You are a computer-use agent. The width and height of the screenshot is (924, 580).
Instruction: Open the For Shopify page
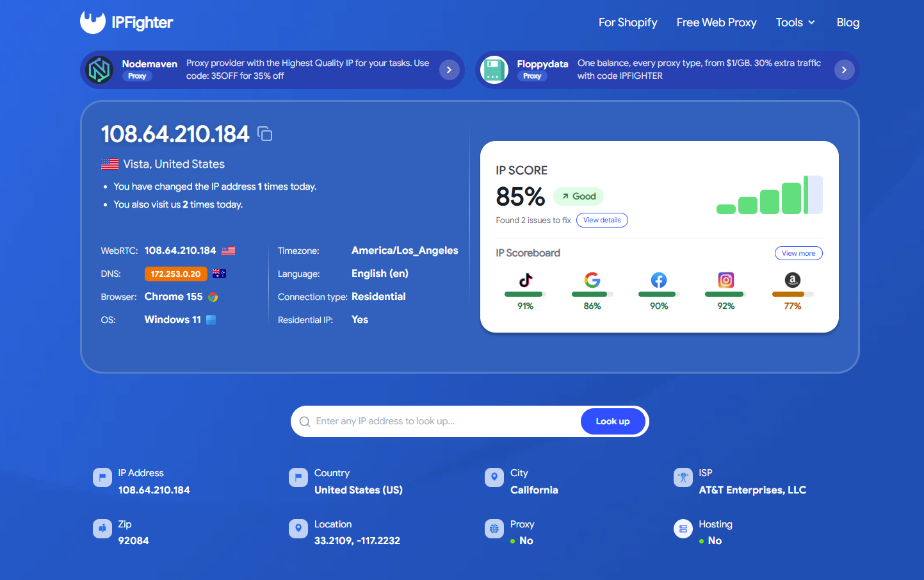(x=628, y=22)
